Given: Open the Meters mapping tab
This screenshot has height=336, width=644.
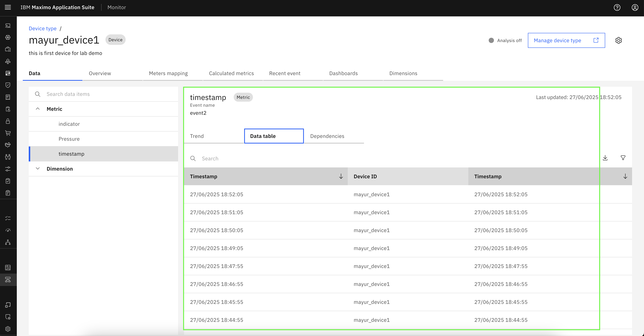Looking at the screenshot, I should (173, 74).
